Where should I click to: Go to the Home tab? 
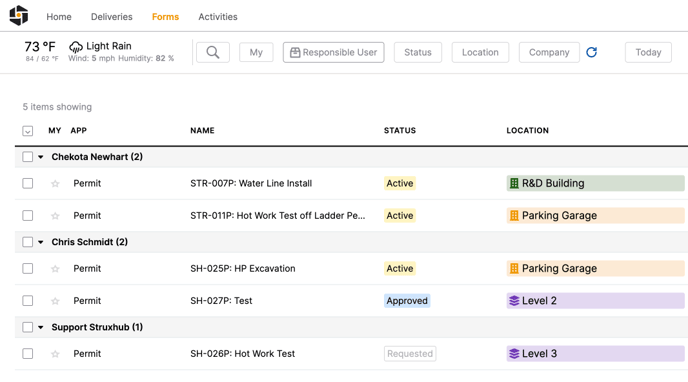[x=59, y=17]
